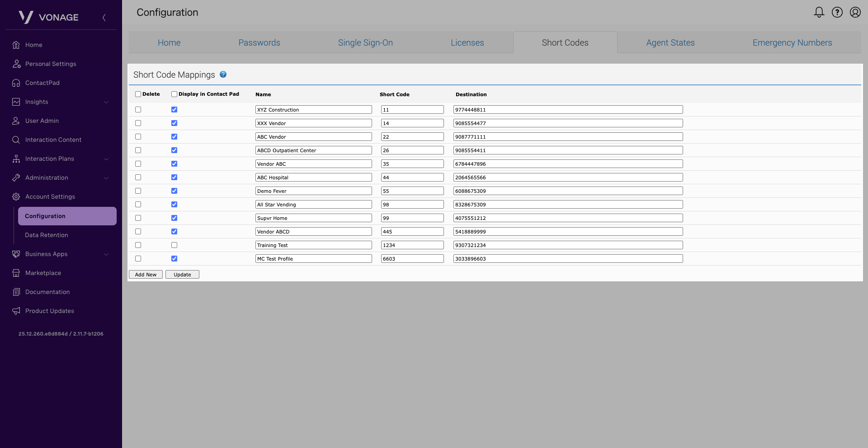Viewport: 868px width, 448px height.
Task: Expand the Business Apps section chevron
Action: tap(106, 254)
